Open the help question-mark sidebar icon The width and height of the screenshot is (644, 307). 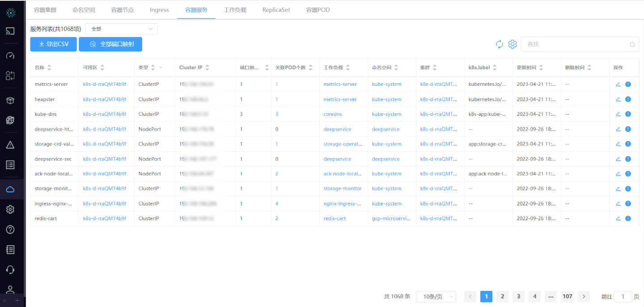(x=10, y=230)
